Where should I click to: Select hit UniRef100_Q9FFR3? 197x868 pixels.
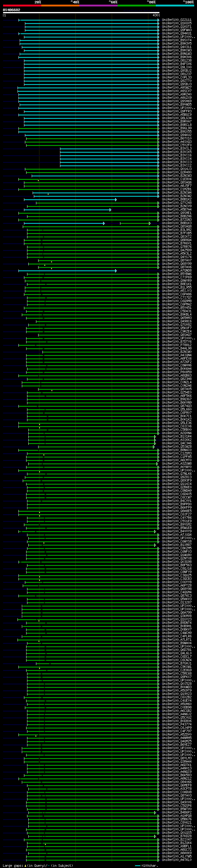point(177,111)
